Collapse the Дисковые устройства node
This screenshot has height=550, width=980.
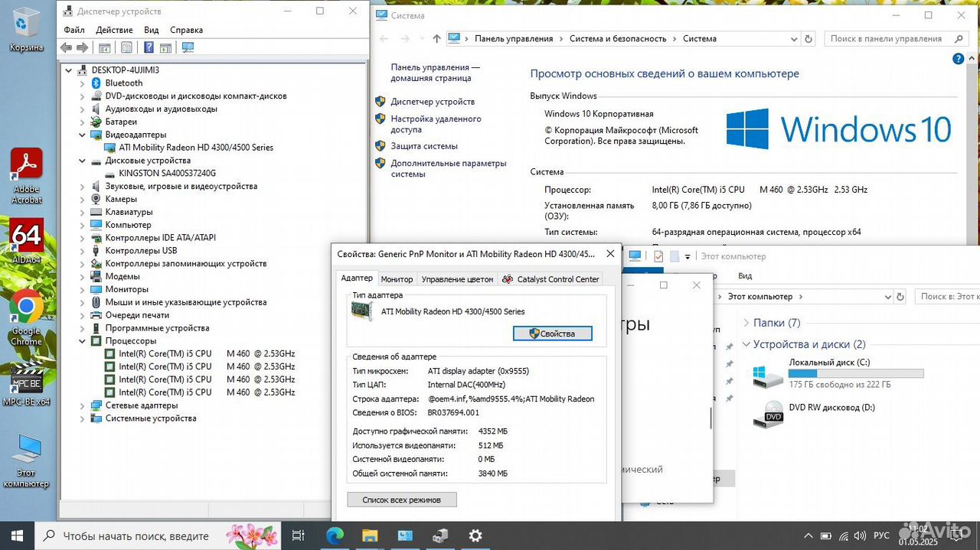(83, 161)
